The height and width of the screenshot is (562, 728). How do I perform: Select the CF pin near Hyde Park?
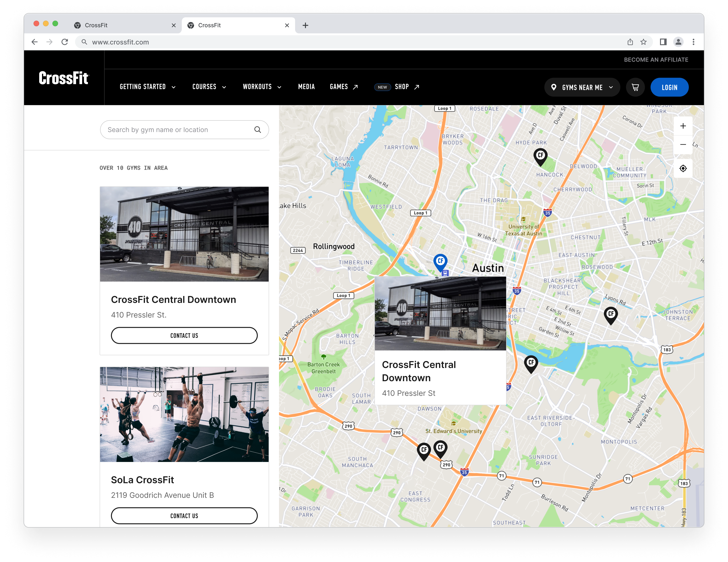pyautogui.click(x=541, y=157)
